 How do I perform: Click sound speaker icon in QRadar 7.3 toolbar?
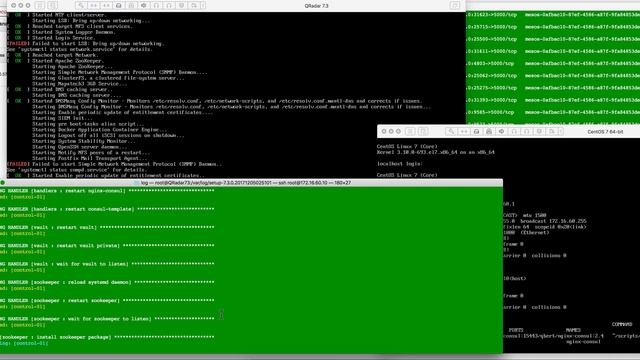pos(143,6)
